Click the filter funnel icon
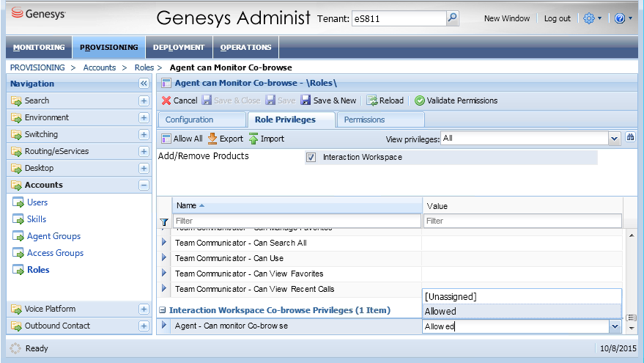 164,222
